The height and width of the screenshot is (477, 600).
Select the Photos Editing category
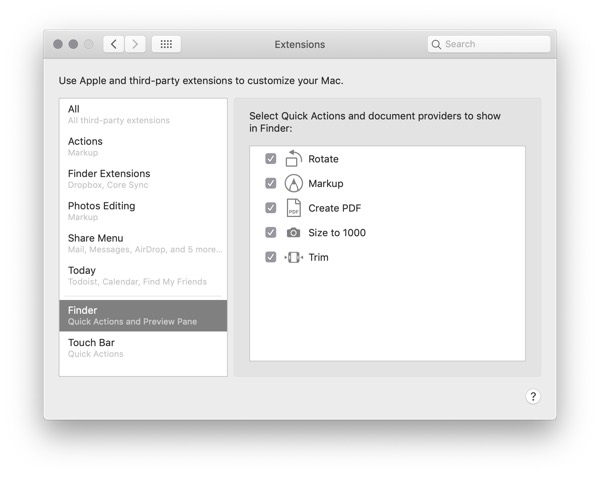143,211
